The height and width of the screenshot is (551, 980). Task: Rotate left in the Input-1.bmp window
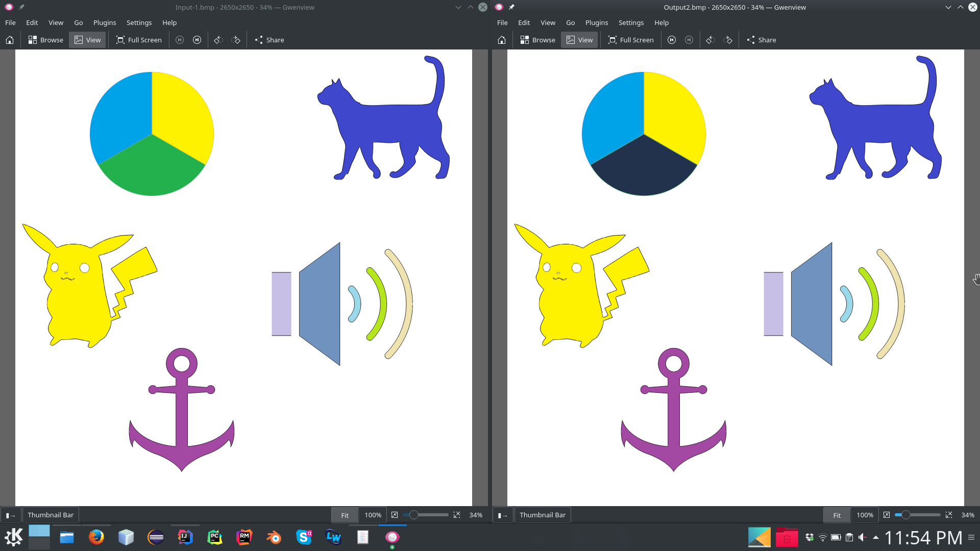pyautogui.click(x=218, y=40)
